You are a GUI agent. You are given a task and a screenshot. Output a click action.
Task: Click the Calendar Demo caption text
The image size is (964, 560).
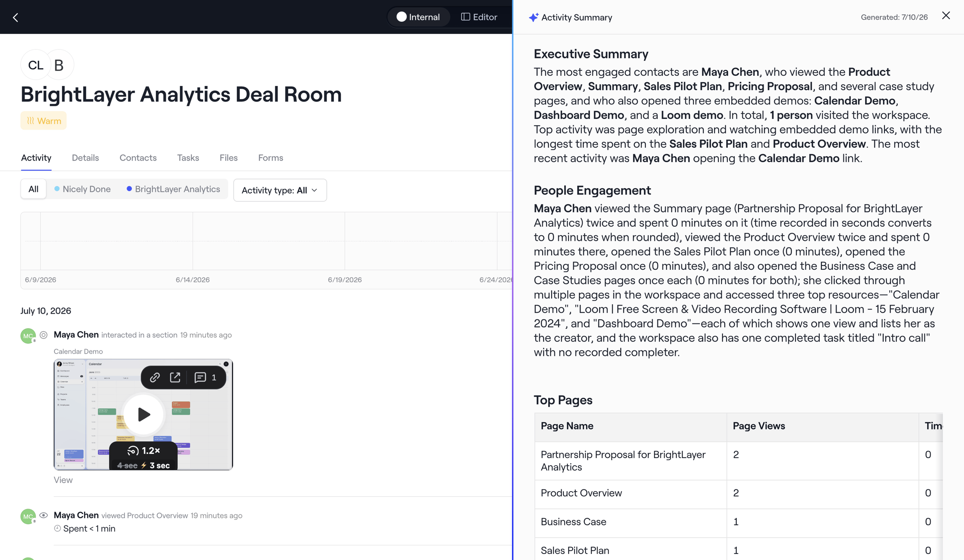(x=78, y=351)
